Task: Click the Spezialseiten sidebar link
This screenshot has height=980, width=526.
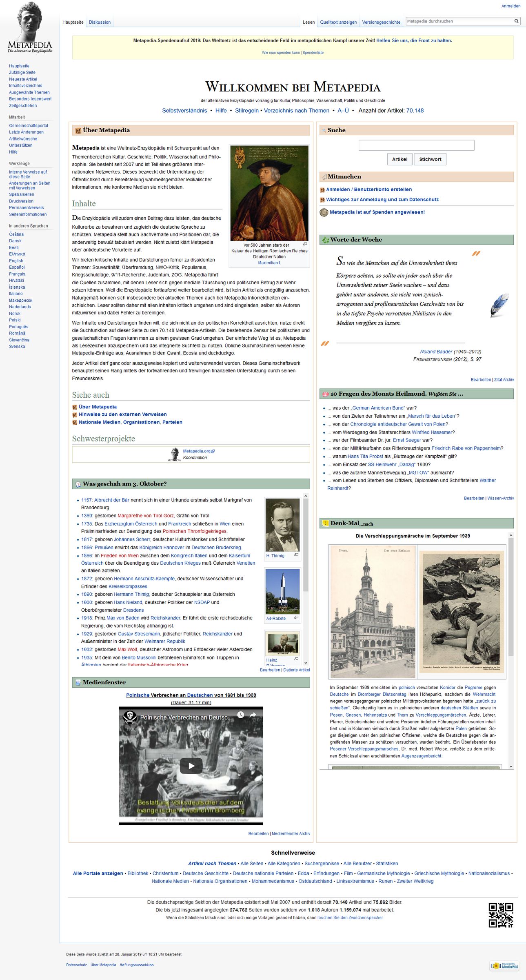Action: (22, 195)
